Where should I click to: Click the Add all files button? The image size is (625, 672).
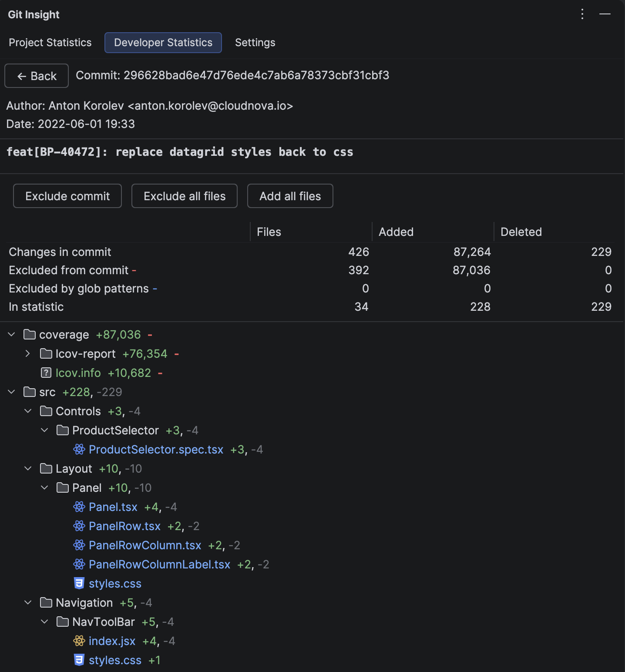tap(290, 196)
